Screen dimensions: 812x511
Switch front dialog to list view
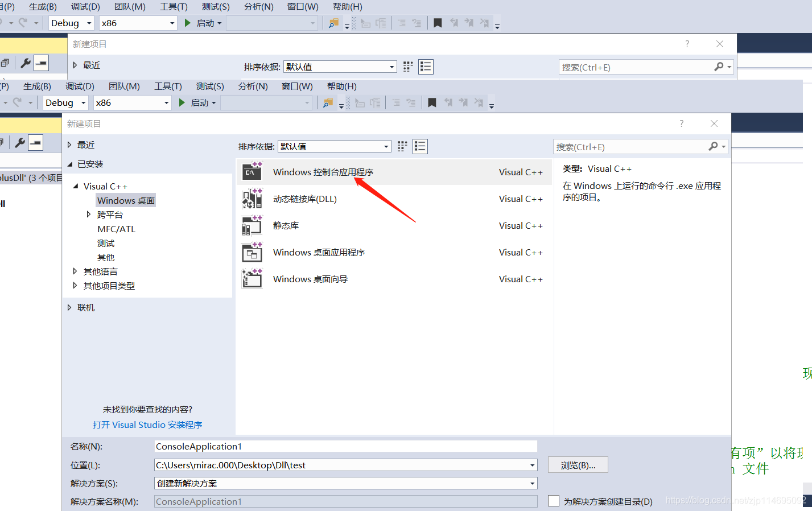coord(420,146)
